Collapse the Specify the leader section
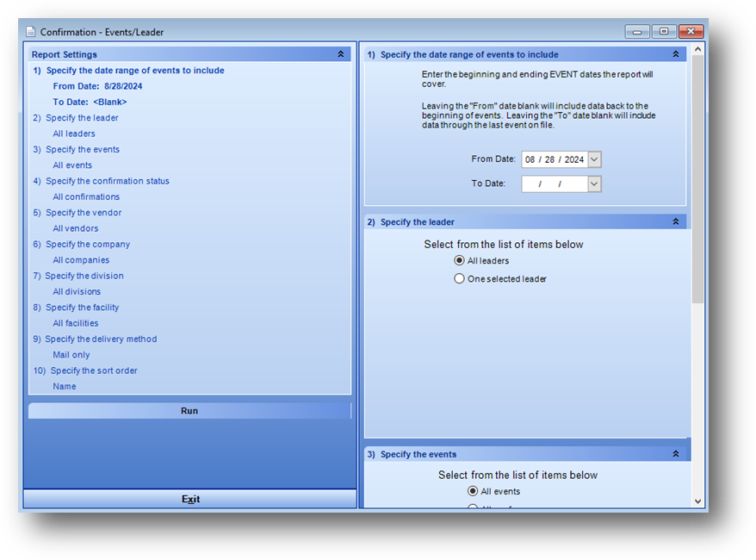This screenshot has height=560, width=756. click(675, 221)
